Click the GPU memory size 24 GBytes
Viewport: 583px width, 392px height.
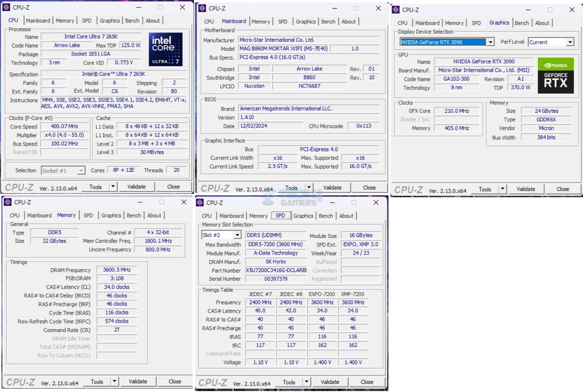(547, 111)
